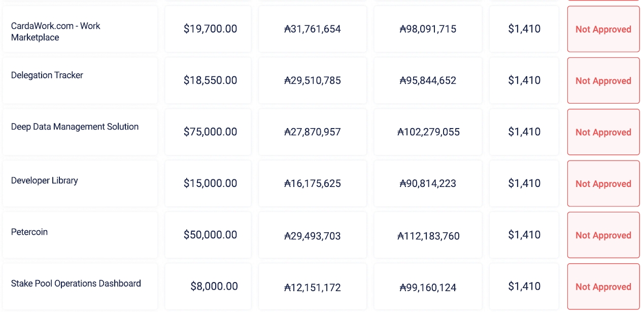Select the Deep Data Management Solution proposal
644x312 pixels.
[75, 127]
